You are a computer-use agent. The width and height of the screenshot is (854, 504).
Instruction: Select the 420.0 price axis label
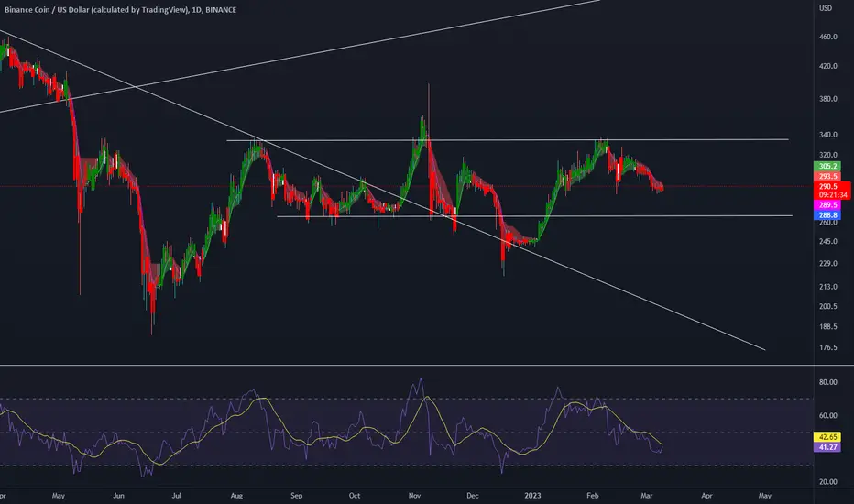pyautogui.click(x=827, y=67)
